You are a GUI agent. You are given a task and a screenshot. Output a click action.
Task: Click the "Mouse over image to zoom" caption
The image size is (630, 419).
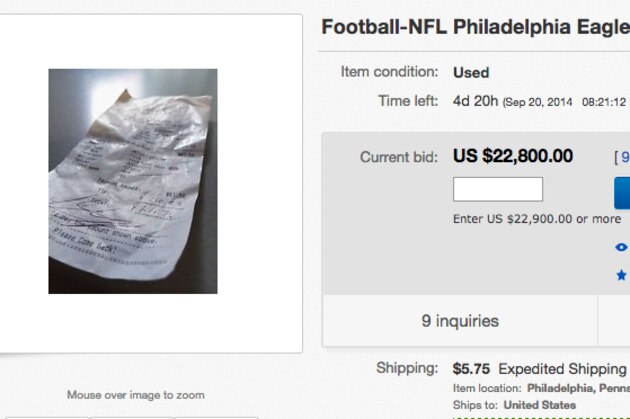point(136,395)
